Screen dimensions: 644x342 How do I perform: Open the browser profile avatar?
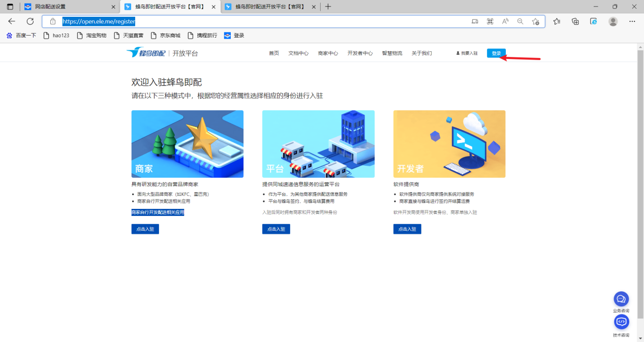613,21
